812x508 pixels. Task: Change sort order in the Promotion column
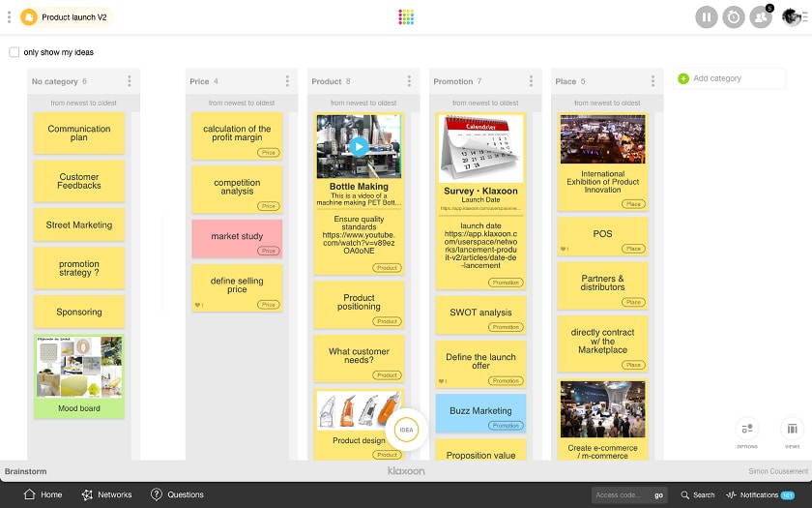tap(485, 103)
